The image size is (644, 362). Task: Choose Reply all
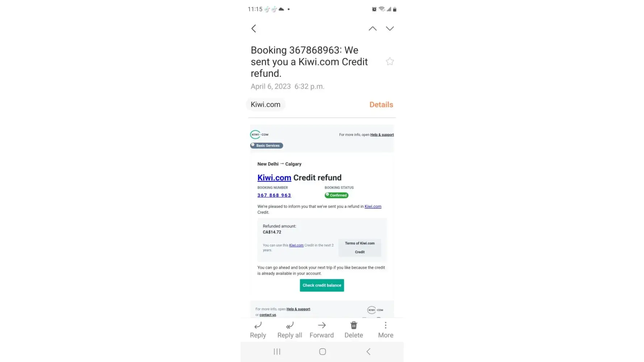290,330
